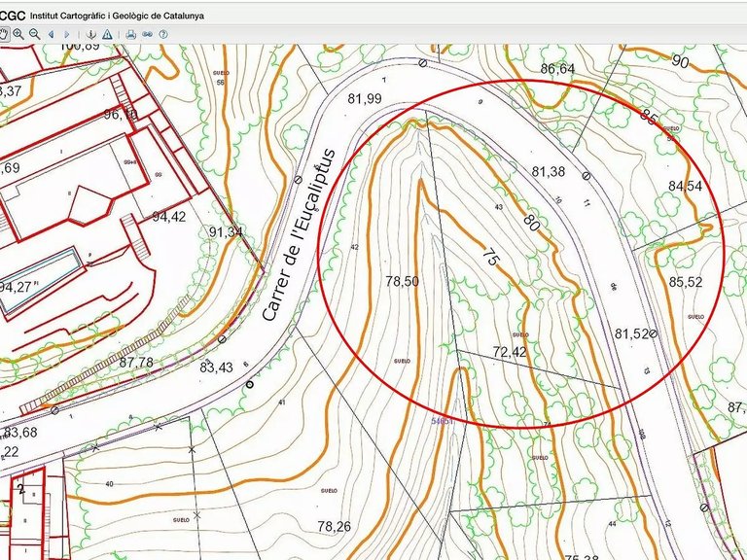Click the parcel number 42

[354, 247]
